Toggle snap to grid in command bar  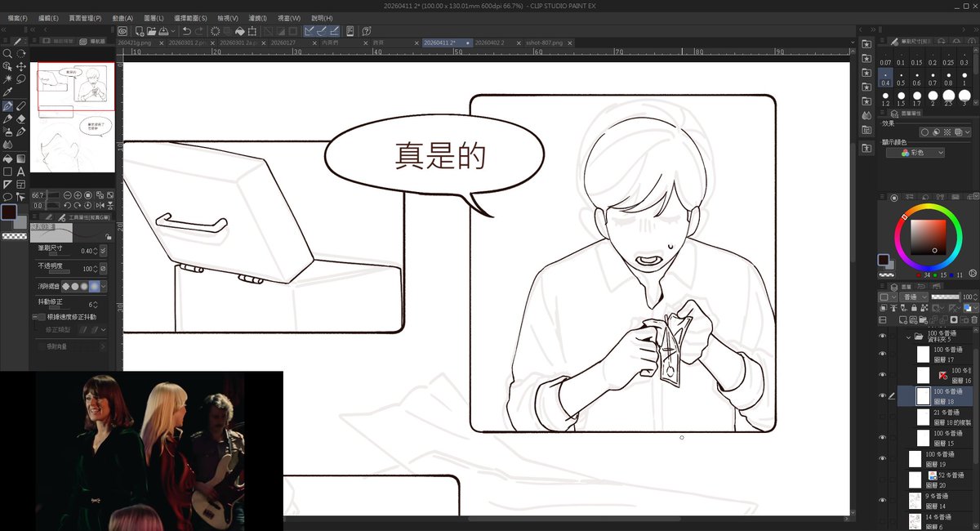334,31
